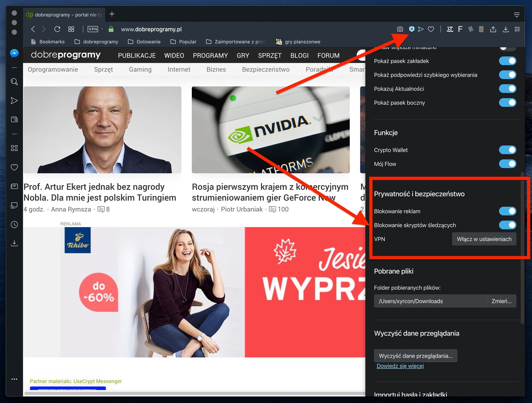Add page to bookmarks heart icon
The height and width of the screenshot is (403, 532).
pyautogui.click(x=431, y=29)
